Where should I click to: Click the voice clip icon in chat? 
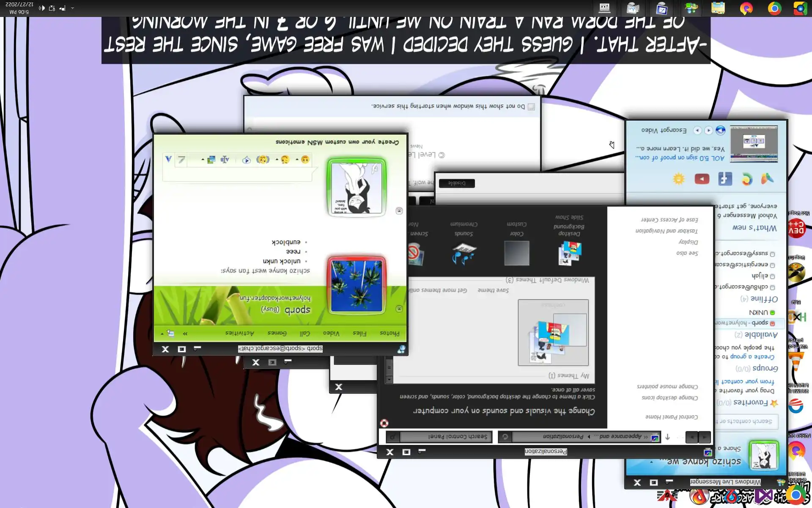247,160
